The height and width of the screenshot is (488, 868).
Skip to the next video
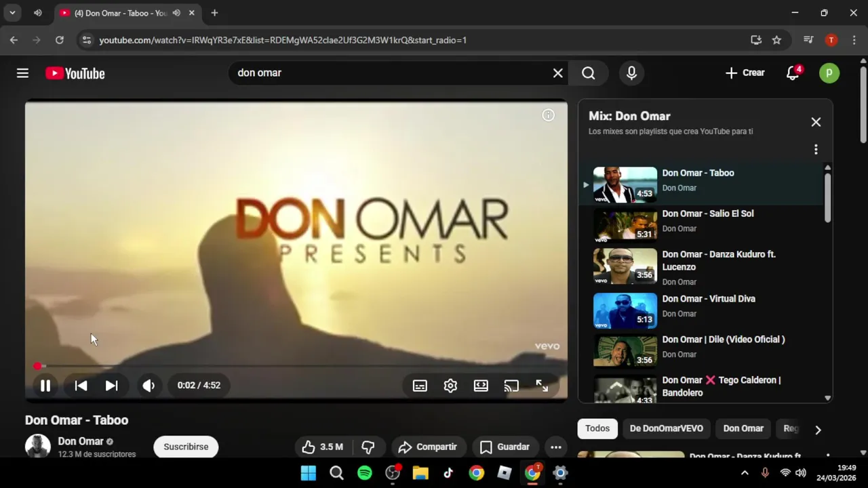(112, 386)
